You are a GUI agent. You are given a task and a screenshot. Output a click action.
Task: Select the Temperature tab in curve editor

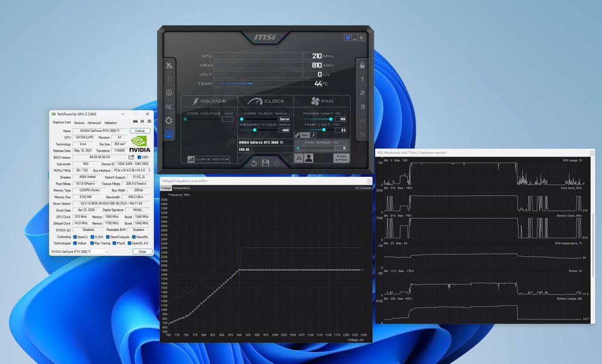tap(181, 188)
